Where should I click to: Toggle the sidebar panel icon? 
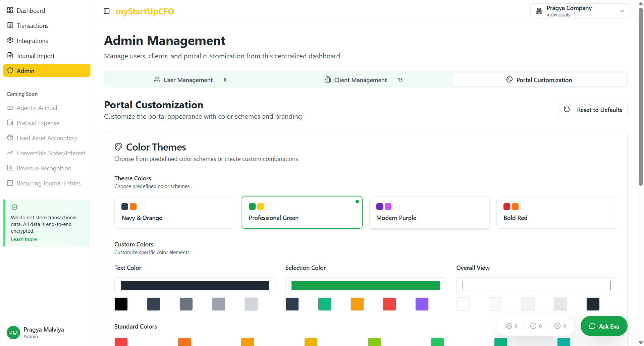(x=107, y=11)
